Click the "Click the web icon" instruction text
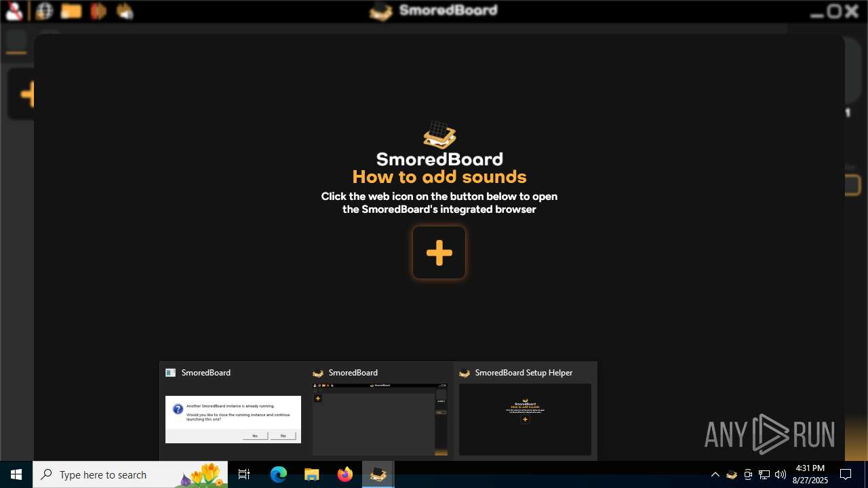The height and width of the screenshot is (488, 868). click(439, 203)
